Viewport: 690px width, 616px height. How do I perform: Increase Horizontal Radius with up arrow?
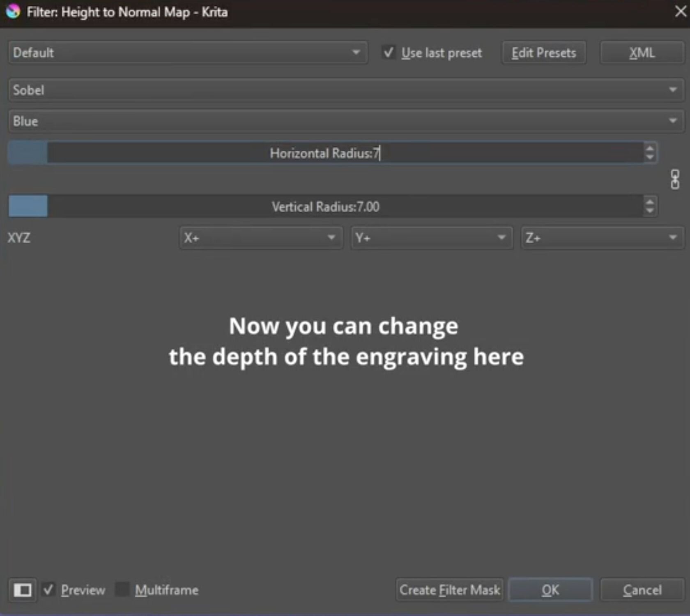click(650, 148)
